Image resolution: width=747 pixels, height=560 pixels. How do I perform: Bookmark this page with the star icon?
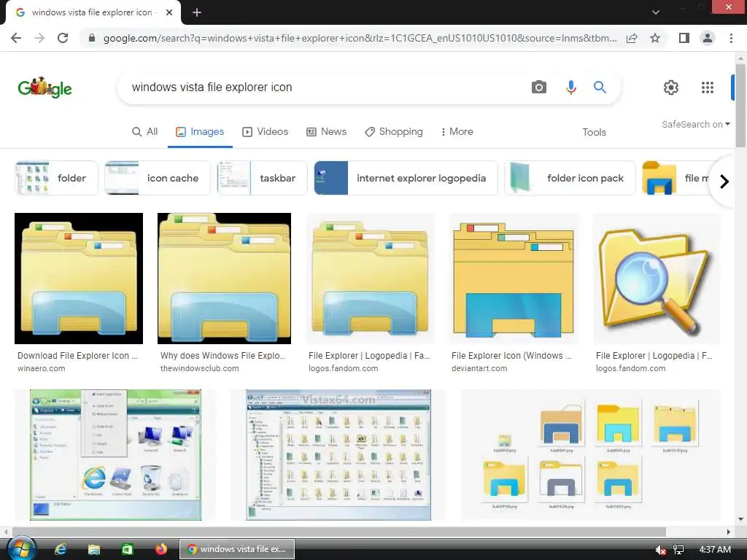[x=655, y=38]
